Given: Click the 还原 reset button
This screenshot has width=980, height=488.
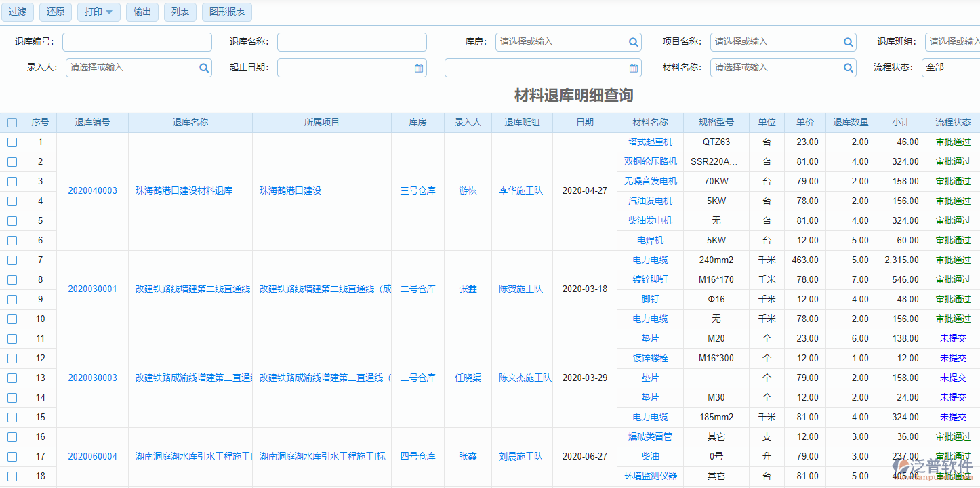Looking at the screenshot, I should [55, 12].
